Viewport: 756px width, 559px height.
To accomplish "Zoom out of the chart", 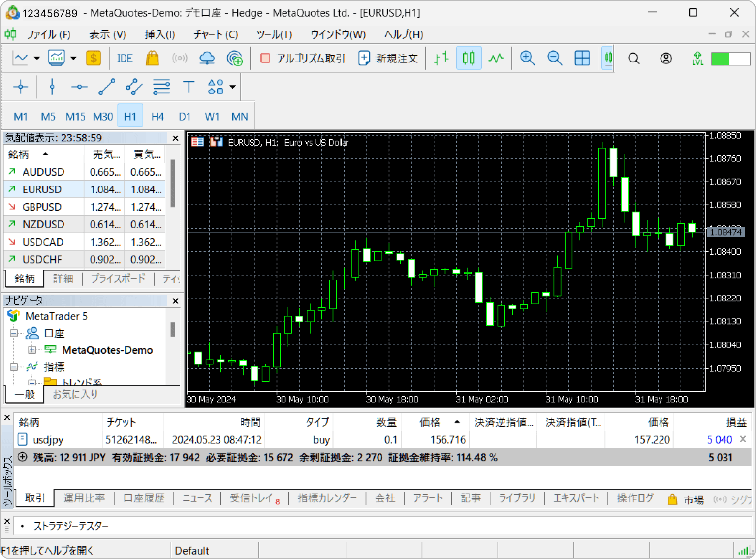I will tap(555, 59).
